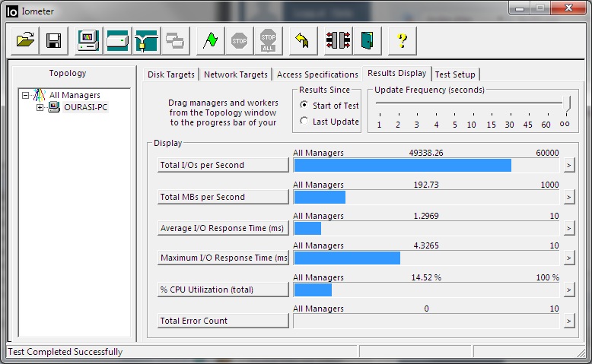This screenshot has height=364, width=592.
Task: Reset workers with yellow arrow icon
Action: coord(303,41)
